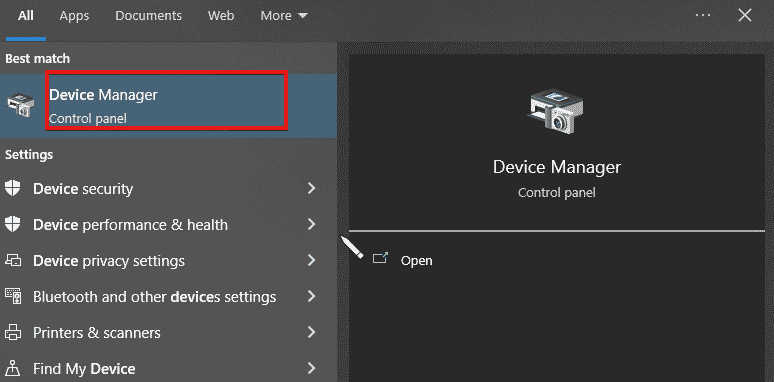This screenshot has width=774, height=382.
Task: Expand the Device security result arrow
Action: click(311, 188)
